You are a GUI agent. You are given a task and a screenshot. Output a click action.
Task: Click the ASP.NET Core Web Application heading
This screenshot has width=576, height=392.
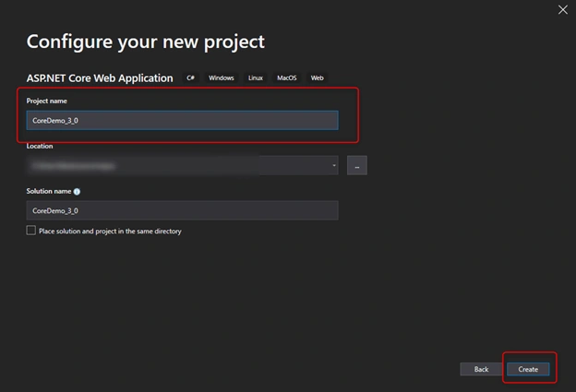tap(100, 78)
